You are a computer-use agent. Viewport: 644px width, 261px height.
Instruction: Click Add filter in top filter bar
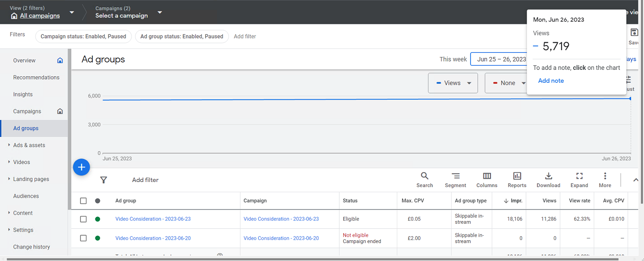tap(245, 36)
